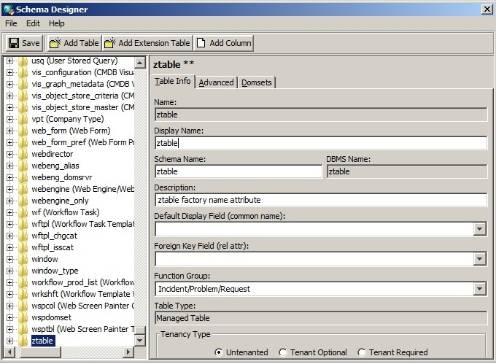Viewport: 496px width, 364px height.
Task: Click folder icon beside vpt (Company Type)
Action: click(23, 119)
